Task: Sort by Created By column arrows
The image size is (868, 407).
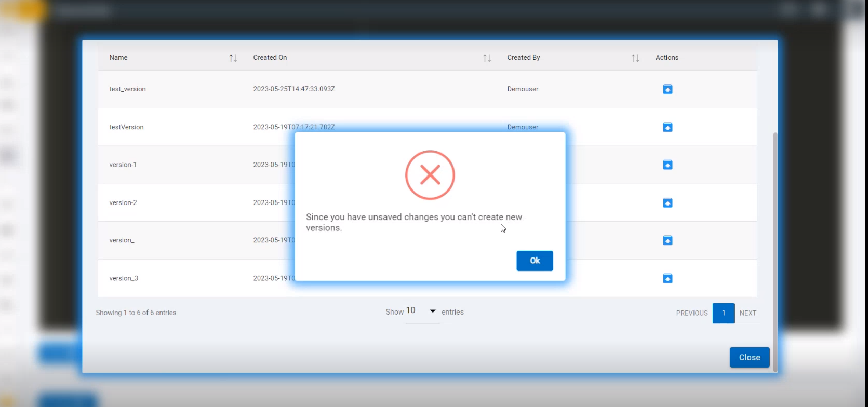Action: 635,58
